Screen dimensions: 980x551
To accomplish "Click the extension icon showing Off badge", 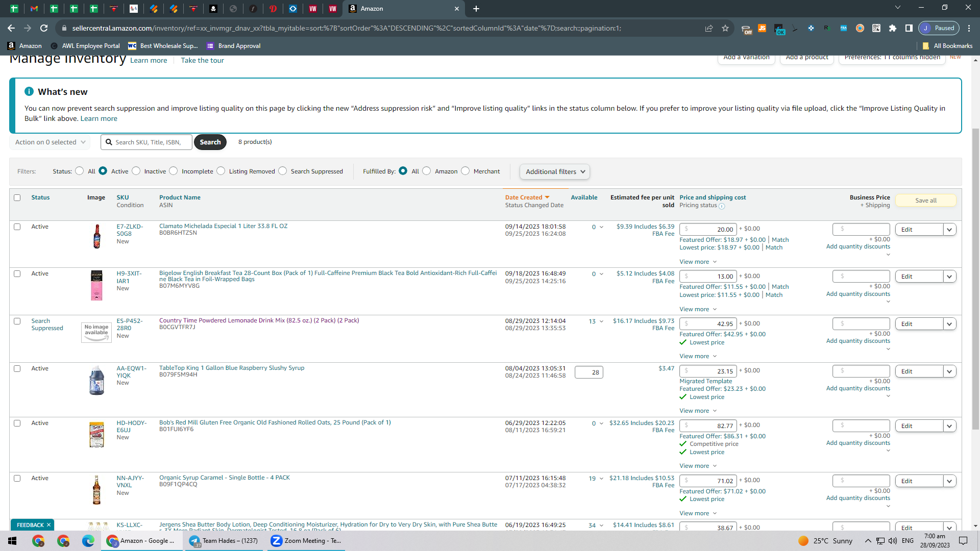I will [x=746, y=29].
